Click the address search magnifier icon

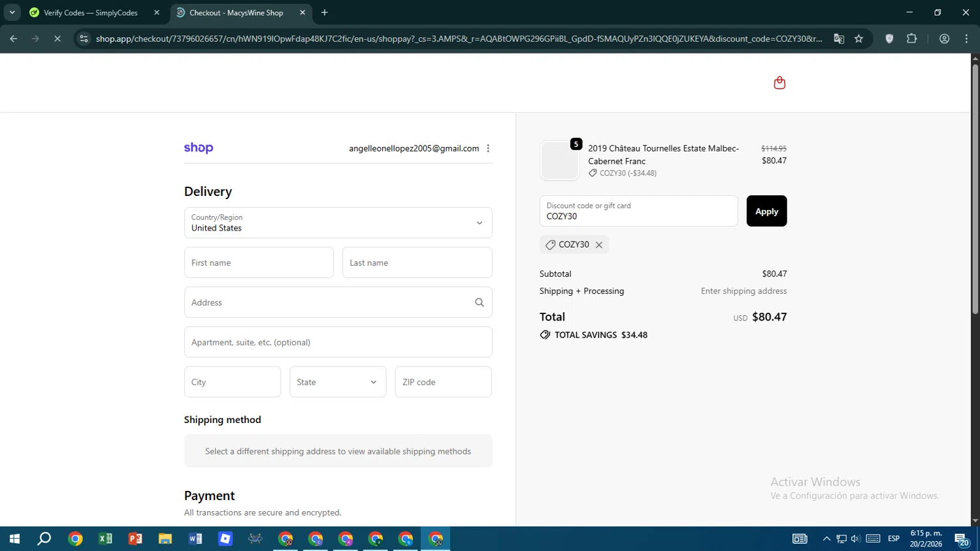pyautogui.click(x=480, y=302)
